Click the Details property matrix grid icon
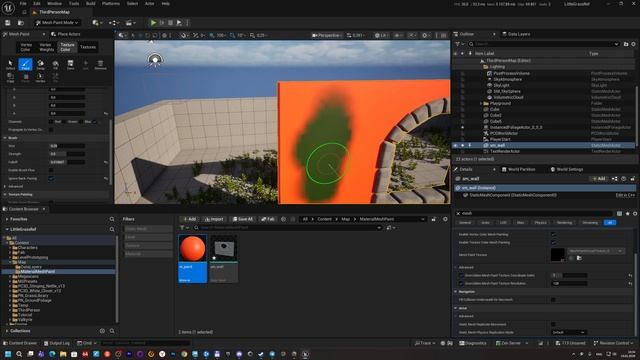The width and height of the screenshot is (640, 360). point(620,213)
